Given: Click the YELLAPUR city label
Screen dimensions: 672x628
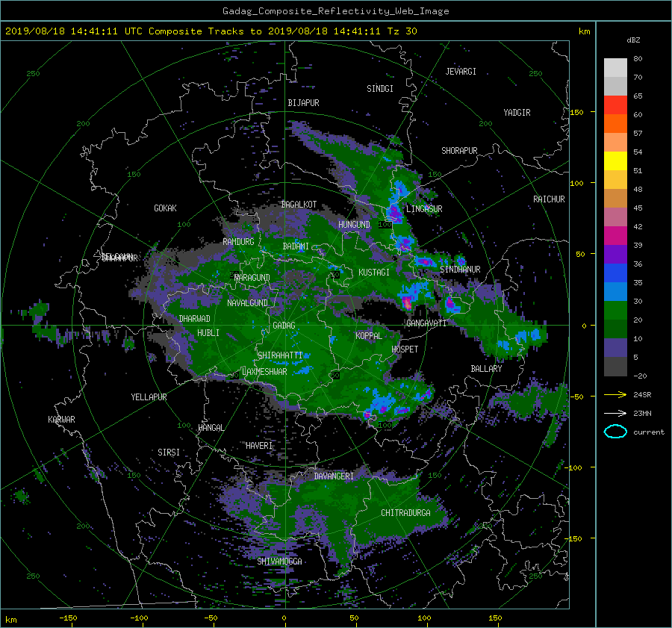Looking at the screenshot, I should (x=149, y=397).
